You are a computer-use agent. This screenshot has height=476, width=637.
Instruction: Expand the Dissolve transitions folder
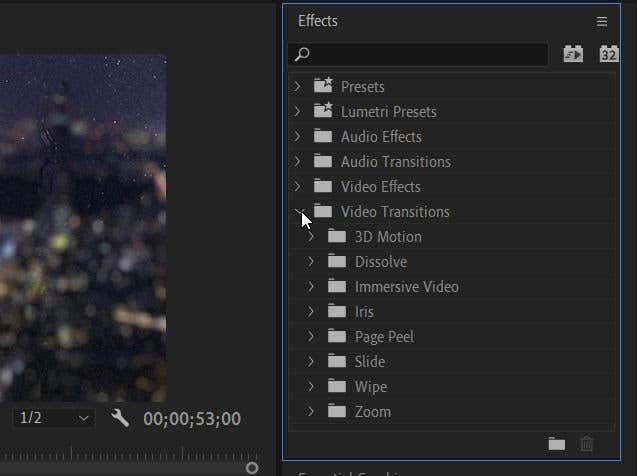[x=311, y=262]
